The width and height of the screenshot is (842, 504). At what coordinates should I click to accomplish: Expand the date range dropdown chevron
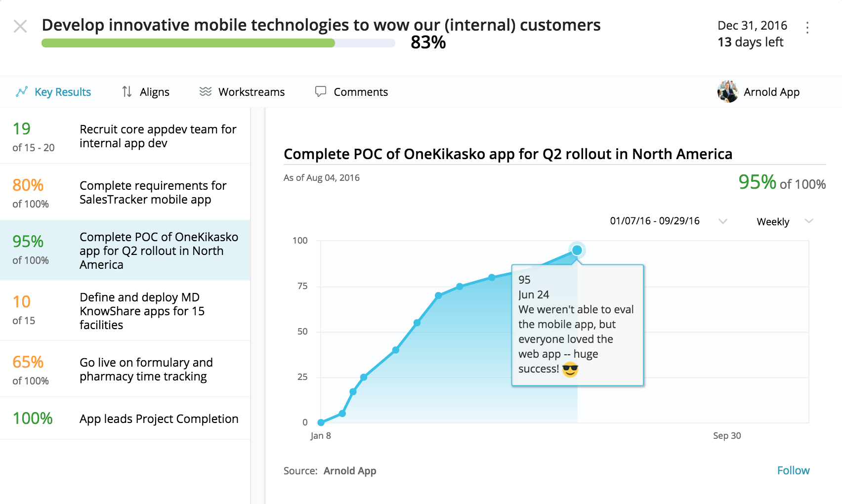pyautogui.click(x=723, y=221)
